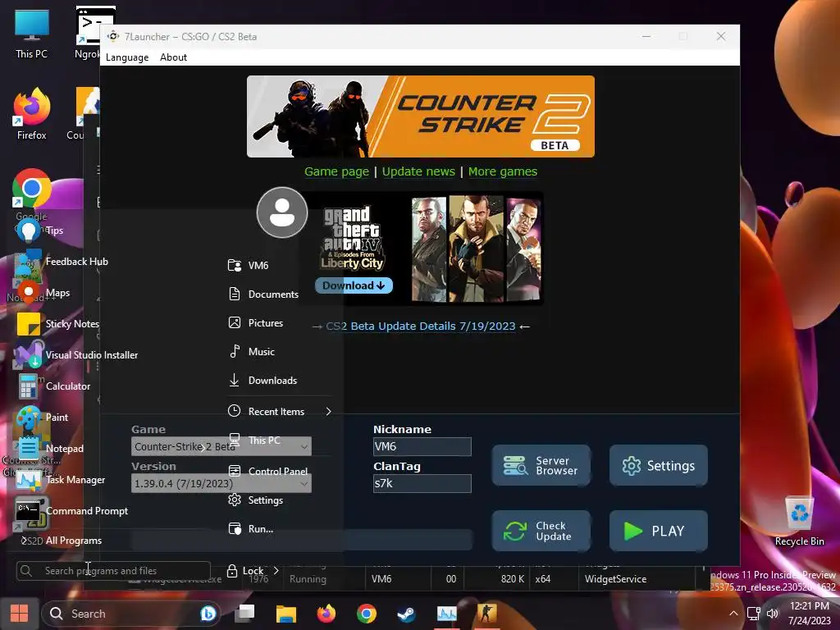Screen dimensions: 840x630
Task: Click the Search programs and files field
Action: click(113, 571)
